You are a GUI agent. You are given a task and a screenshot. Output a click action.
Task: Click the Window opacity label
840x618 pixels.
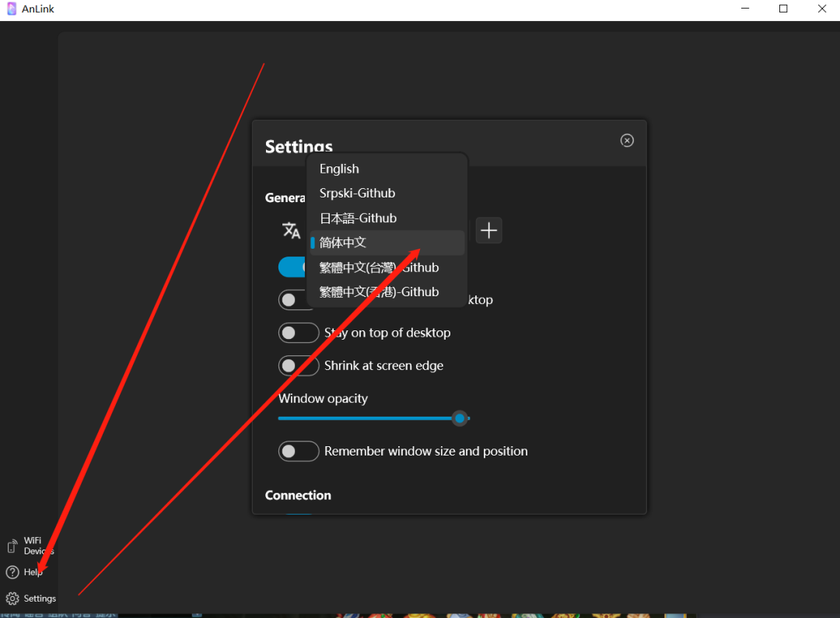pyautogui.click(x=323, y=399)
